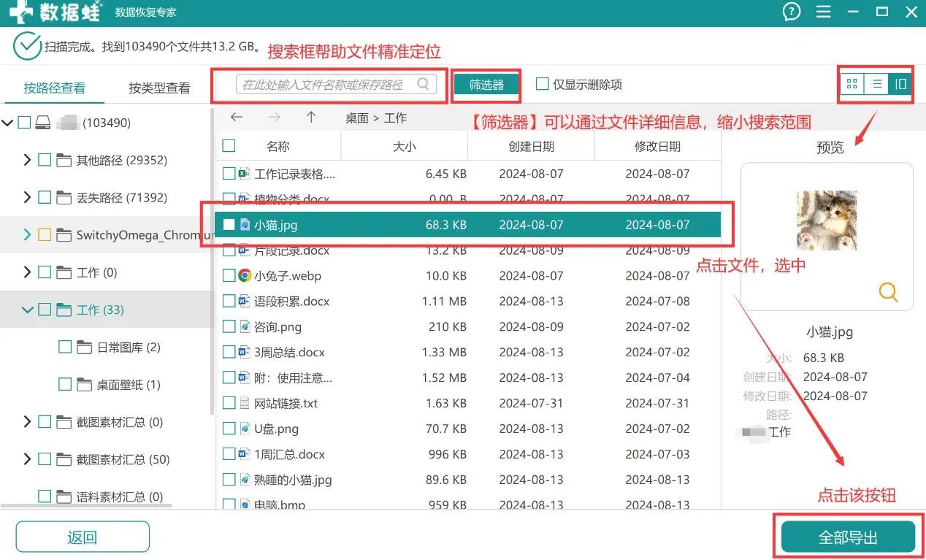Tick the select-all checkbox in the header row
Viewport: 926px width, 560px height.
tap(229, 146)
